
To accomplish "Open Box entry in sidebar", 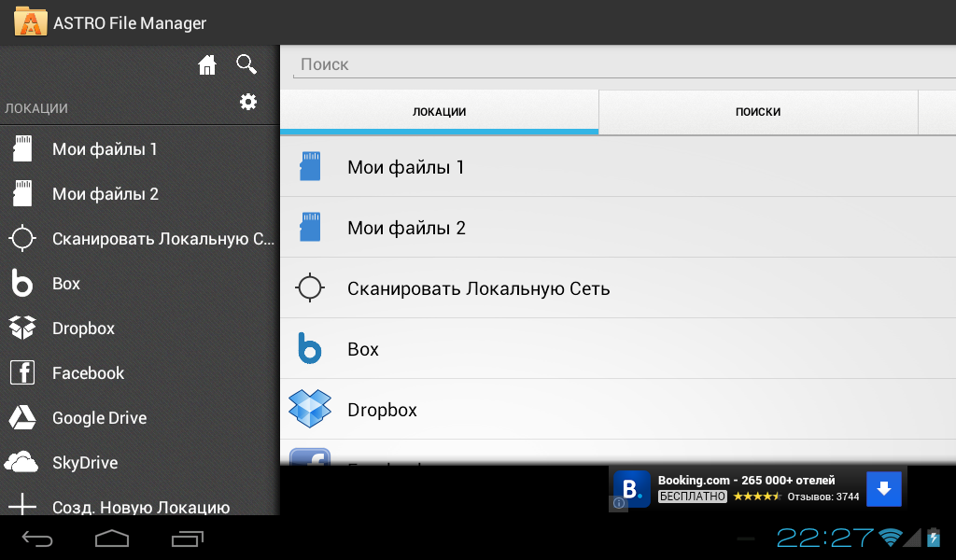I will [140, 283].
